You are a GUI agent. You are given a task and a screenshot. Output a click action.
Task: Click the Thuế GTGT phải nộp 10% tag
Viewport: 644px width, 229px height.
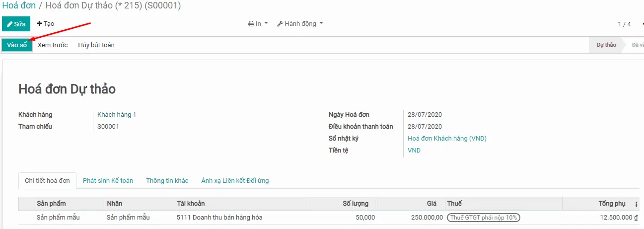pos(484,218)
